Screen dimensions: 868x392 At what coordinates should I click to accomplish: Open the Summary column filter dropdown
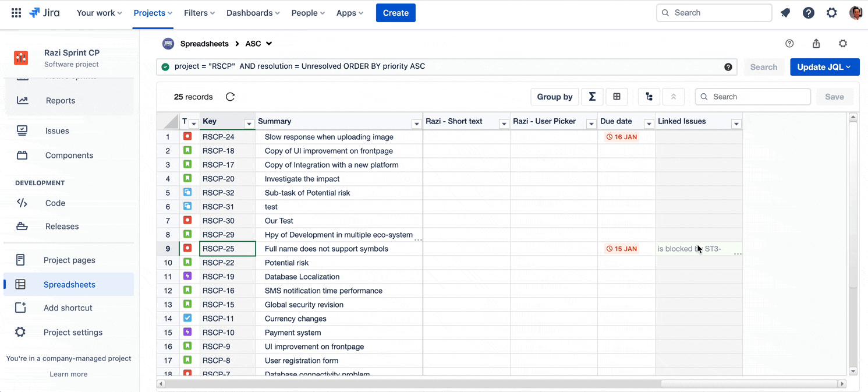click(x=416, y=123)
